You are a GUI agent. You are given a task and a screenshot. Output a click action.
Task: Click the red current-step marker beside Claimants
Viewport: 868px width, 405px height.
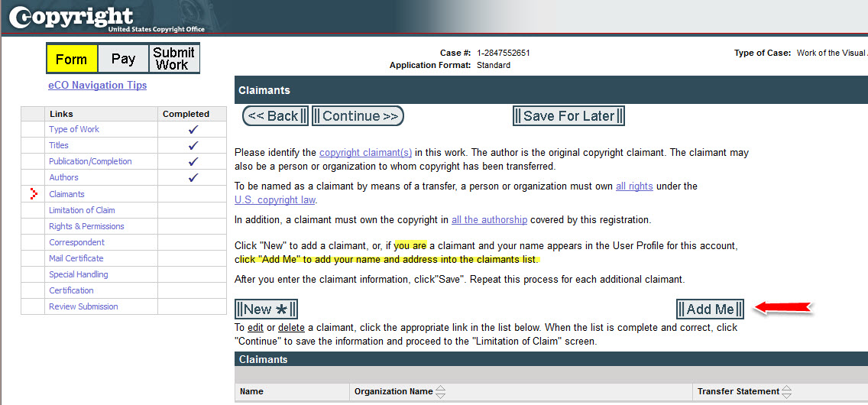pos(34,194)
